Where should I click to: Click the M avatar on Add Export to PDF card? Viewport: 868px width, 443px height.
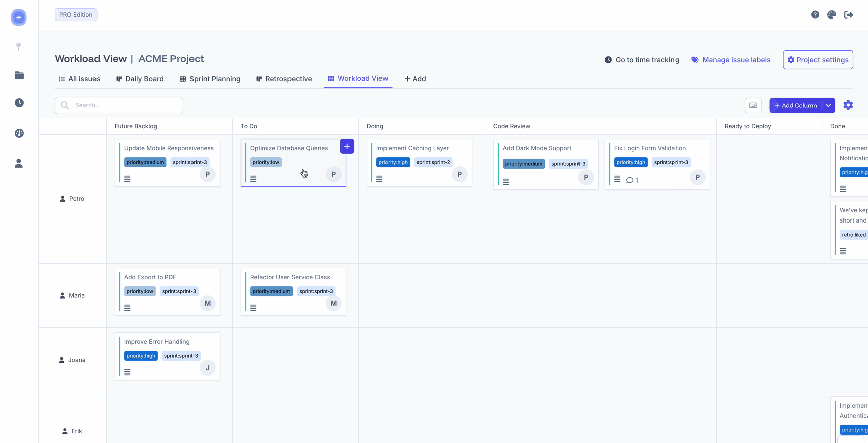pos(208,303)
